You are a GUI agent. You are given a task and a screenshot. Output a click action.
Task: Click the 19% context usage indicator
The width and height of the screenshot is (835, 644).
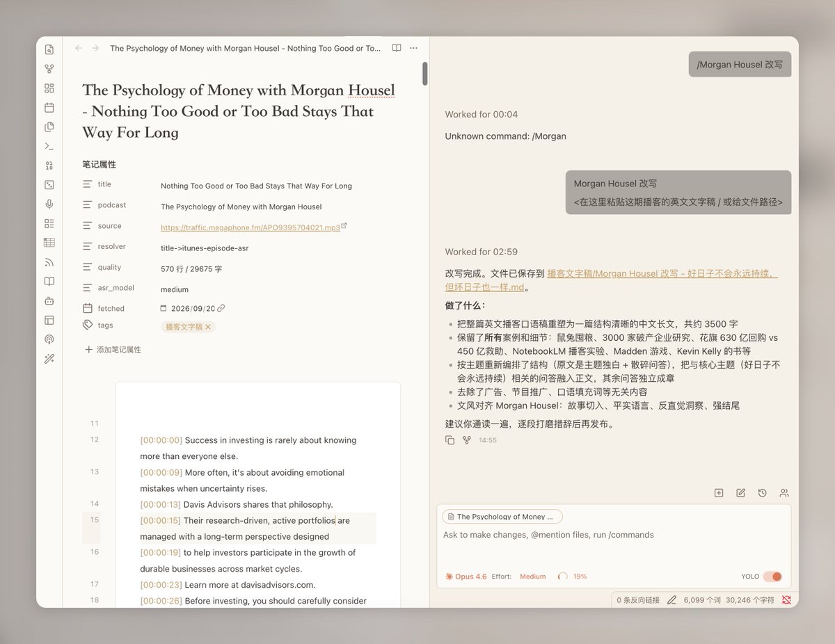point(573,577)
